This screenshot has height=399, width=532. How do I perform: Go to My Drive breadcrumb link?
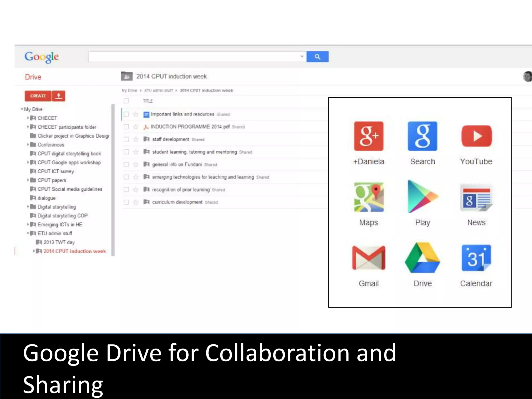129,90
